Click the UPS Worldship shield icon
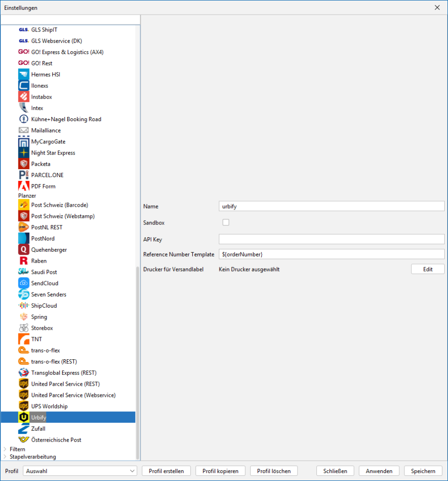Image resolution: width=448 pixels, height=481 pixels. [x=24, y=406]
